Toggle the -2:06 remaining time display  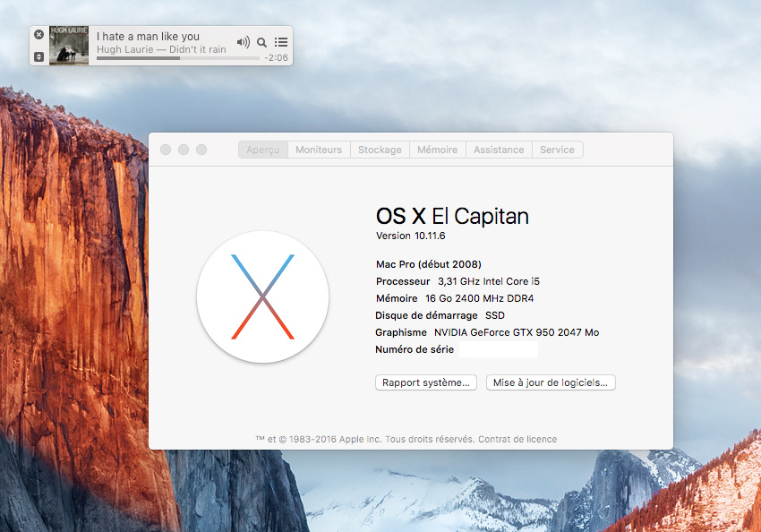tap(276, 57)
